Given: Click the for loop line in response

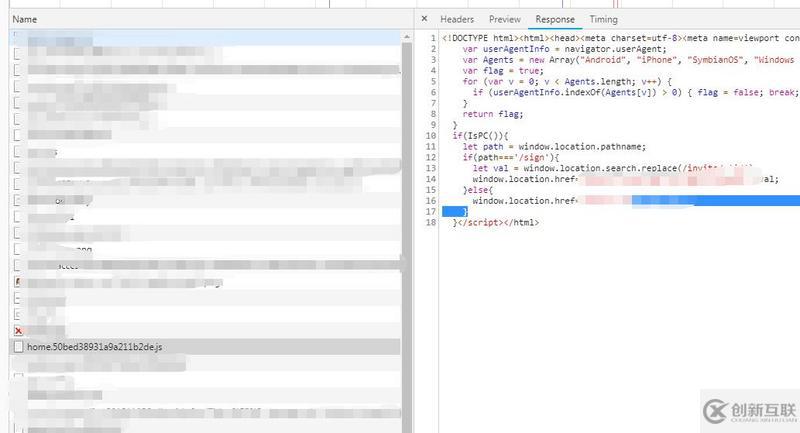Looking at the screenshot, I should (x=567, y=82).
